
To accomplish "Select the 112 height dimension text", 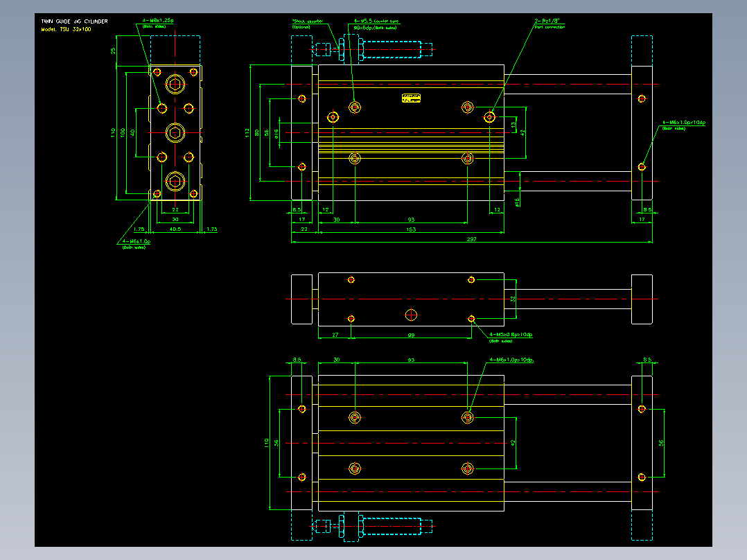I will click(x=247, y=132).
